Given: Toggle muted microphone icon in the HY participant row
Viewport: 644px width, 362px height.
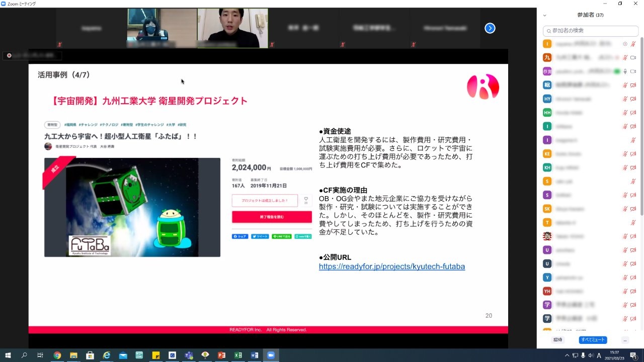Looking at the screenshot, I should point(625,99).
